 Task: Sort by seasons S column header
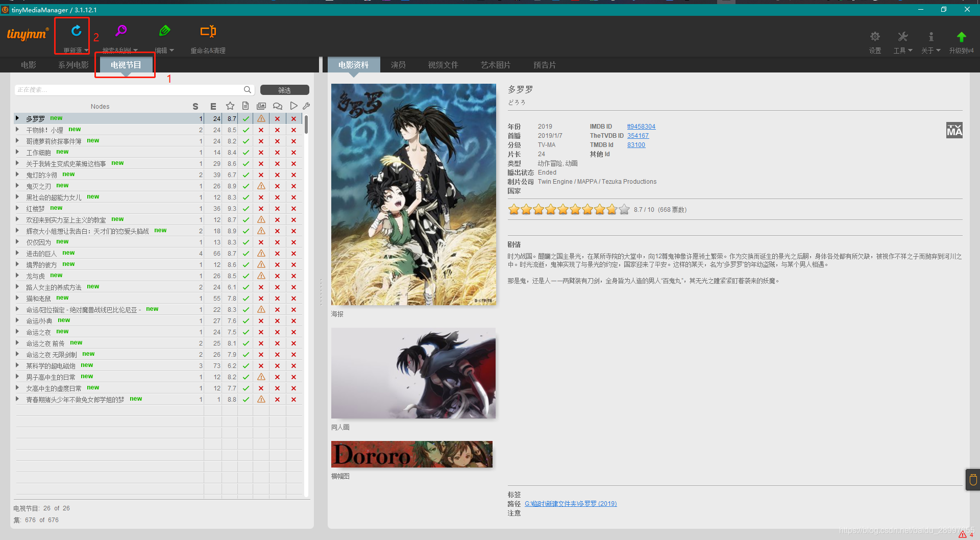(195, 107)
